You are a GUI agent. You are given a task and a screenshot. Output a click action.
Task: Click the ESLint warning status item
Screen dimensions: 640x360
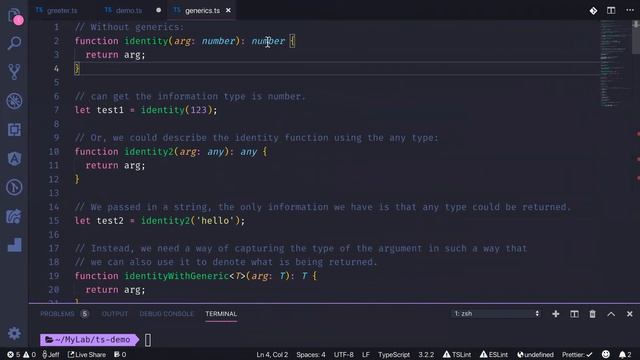tap(493, 354)
